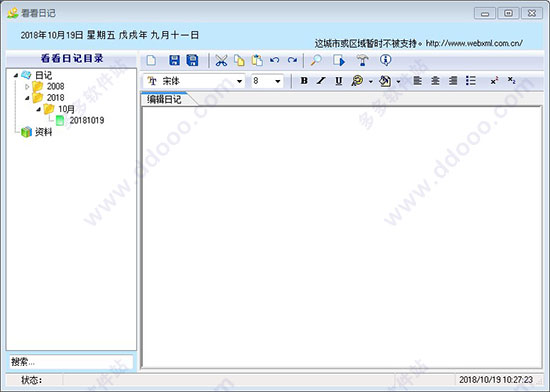Maximize the 看看日记 window

(508, 13)
